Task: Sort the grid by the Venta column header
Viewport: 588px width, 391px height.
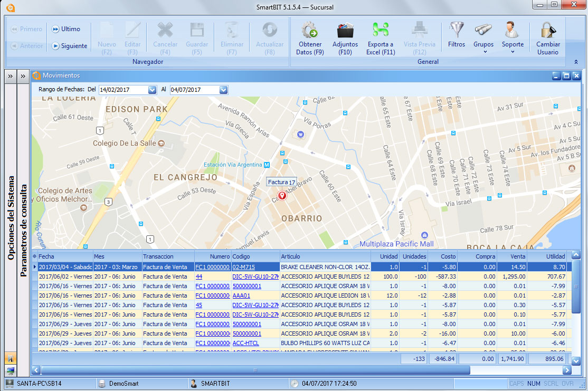Action: coord(512,256)
